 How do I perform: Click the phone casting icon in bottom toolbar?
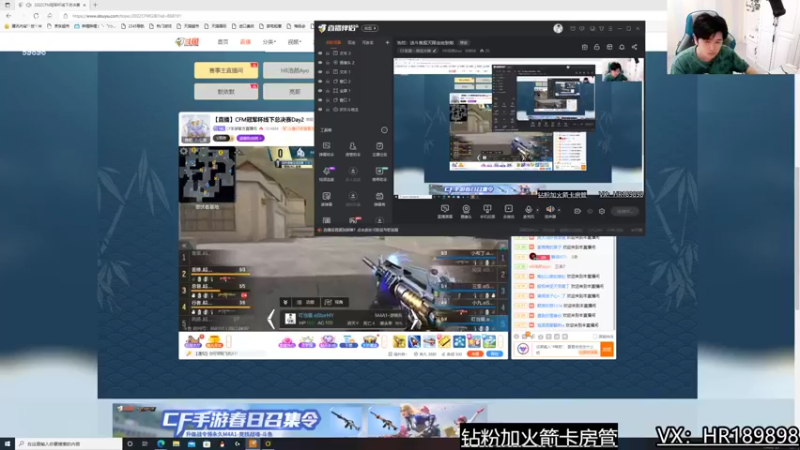[x=487, y=211]
